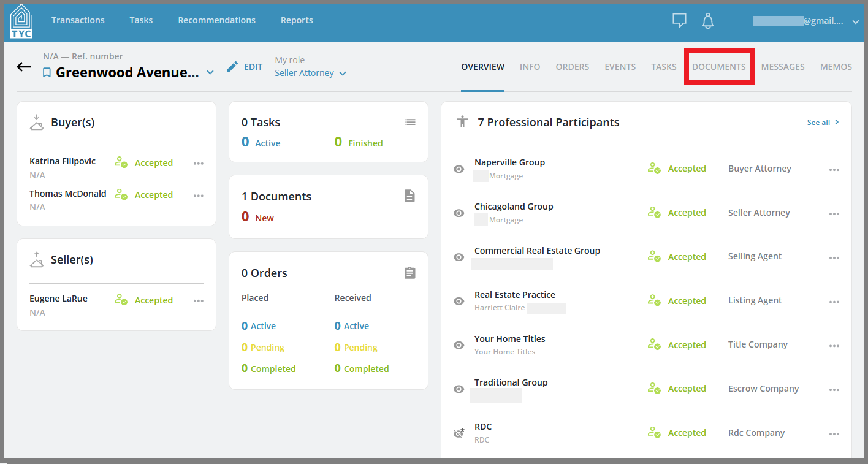Click the back arrow icon
868x464 pixels.
pos(24,67)
